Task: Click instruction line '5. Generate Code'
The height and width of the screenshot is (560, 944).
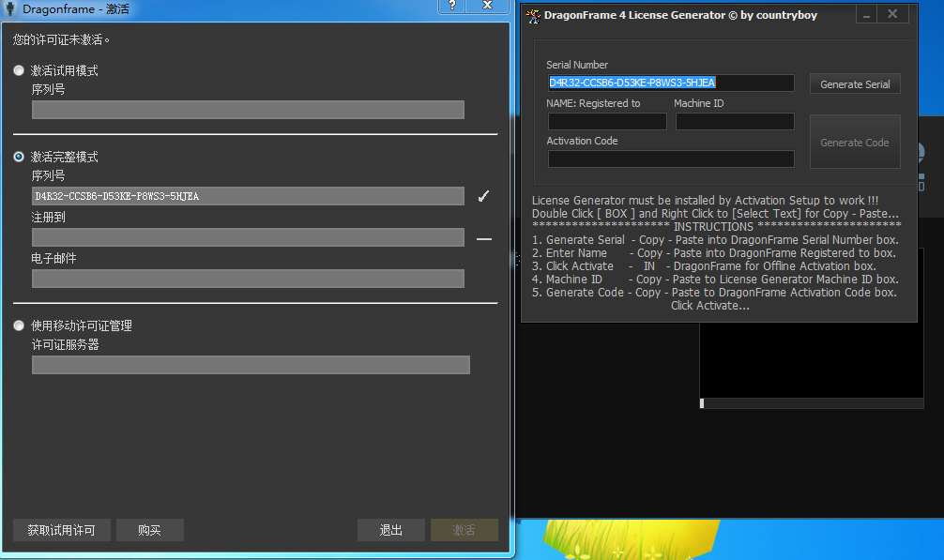Action: click(x=714, y=293)
